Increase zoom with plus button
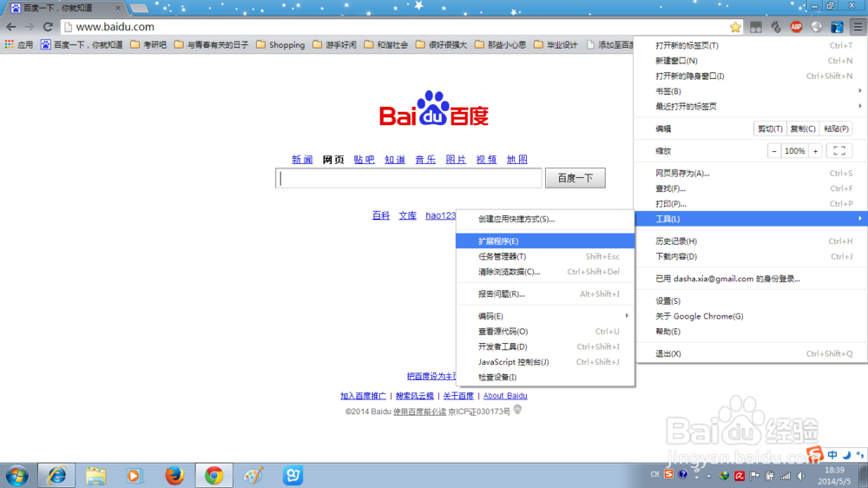Image resolution: width=868 pixels, height=488 pixels. pyautogui.click(x=815, y=151)
